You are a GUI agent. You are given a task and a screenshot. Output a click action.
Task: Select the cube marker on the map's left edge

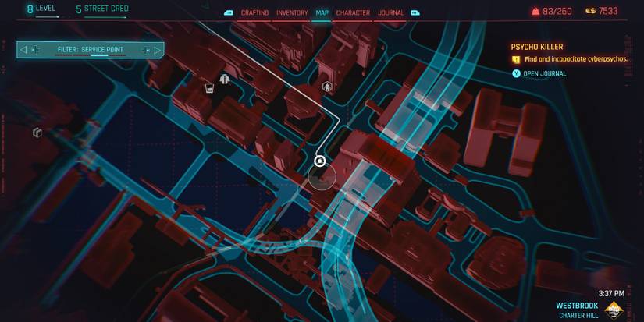(37, 132)
